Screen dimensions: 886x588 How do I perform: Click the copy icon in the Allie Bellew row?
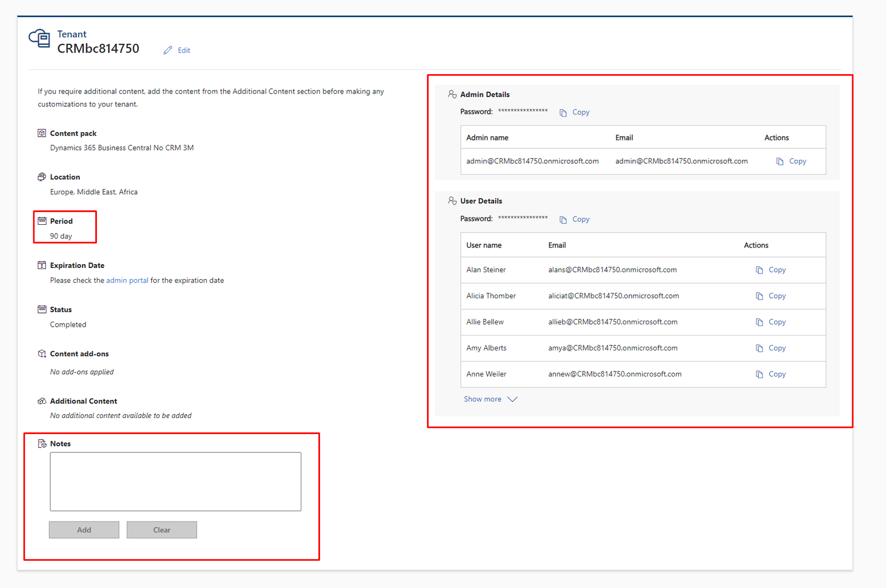tap(760, 322)
